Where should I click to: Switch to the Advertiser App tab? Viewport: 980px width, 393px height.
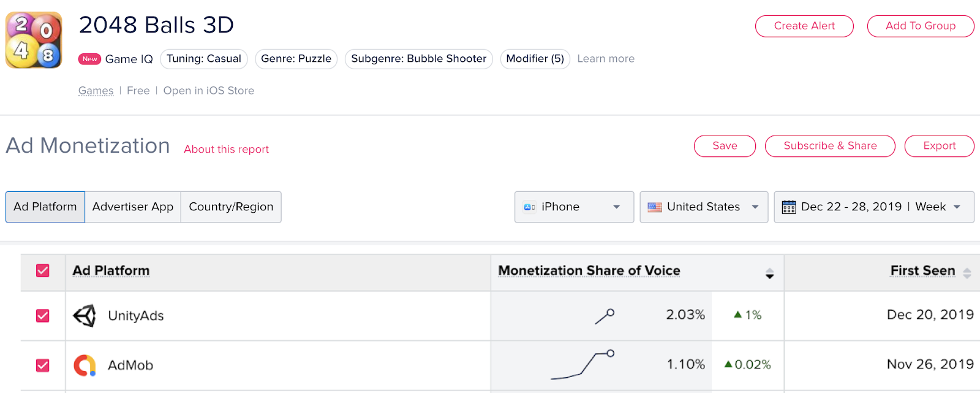(133, 207)
